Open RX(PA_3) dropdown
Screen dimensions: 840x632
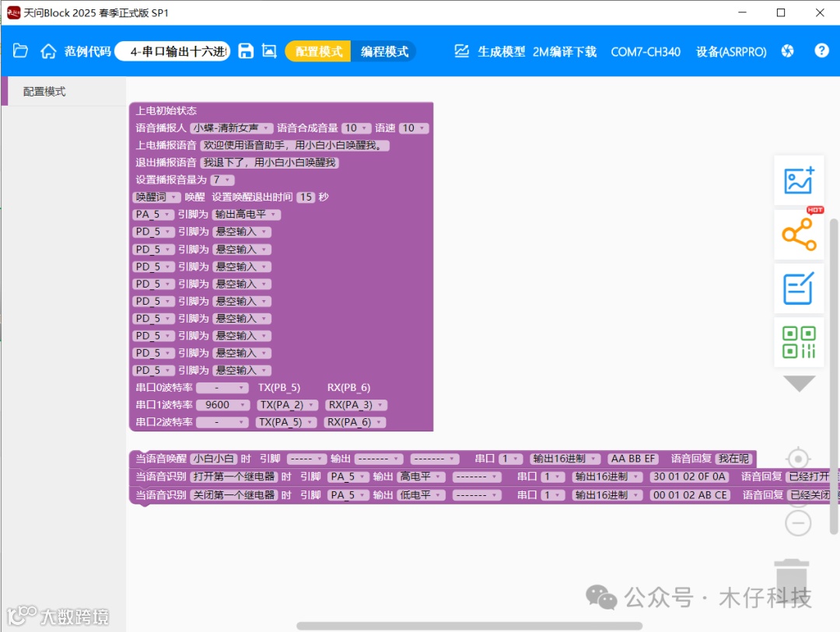point(356,405)
